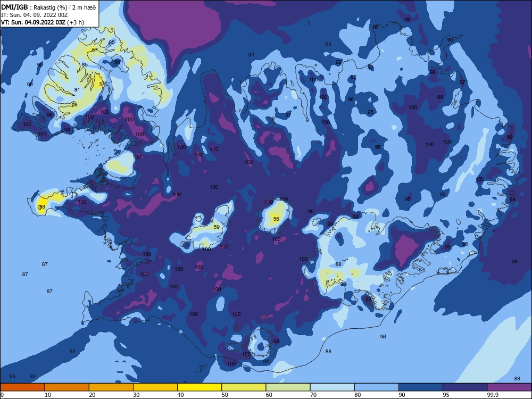Viewport: 532px width, 399px height.
Task: Click the '20' legend scale label
Action: tap(92, 395)
